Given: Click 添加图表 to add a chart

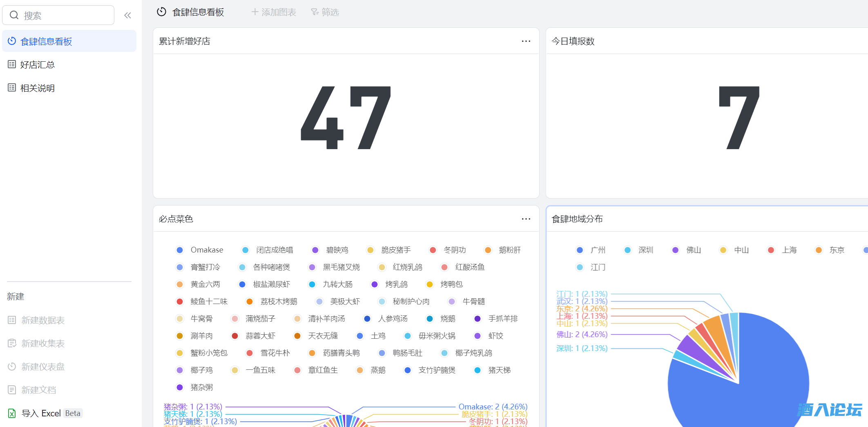Looking at the screenshot, I should pos(274,12).
